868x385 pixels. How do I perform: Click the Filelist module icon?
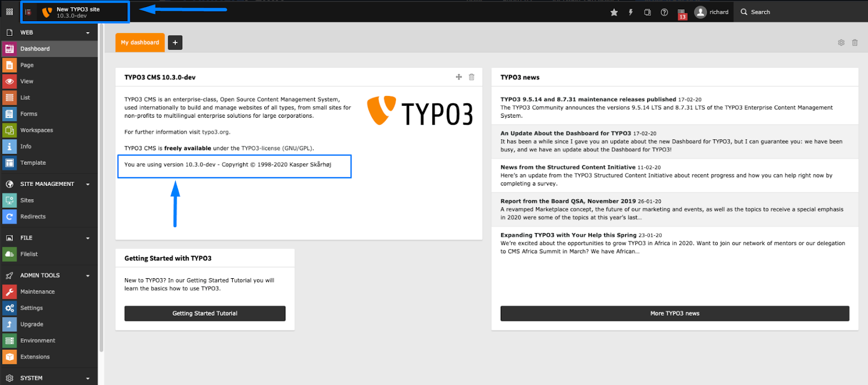pos(9,254)
